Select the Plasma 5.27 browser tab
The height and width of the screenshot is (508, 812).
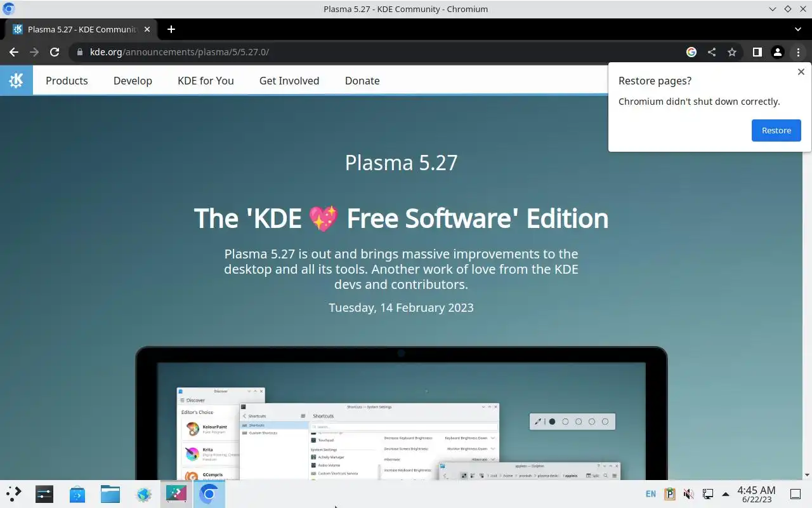81,29
